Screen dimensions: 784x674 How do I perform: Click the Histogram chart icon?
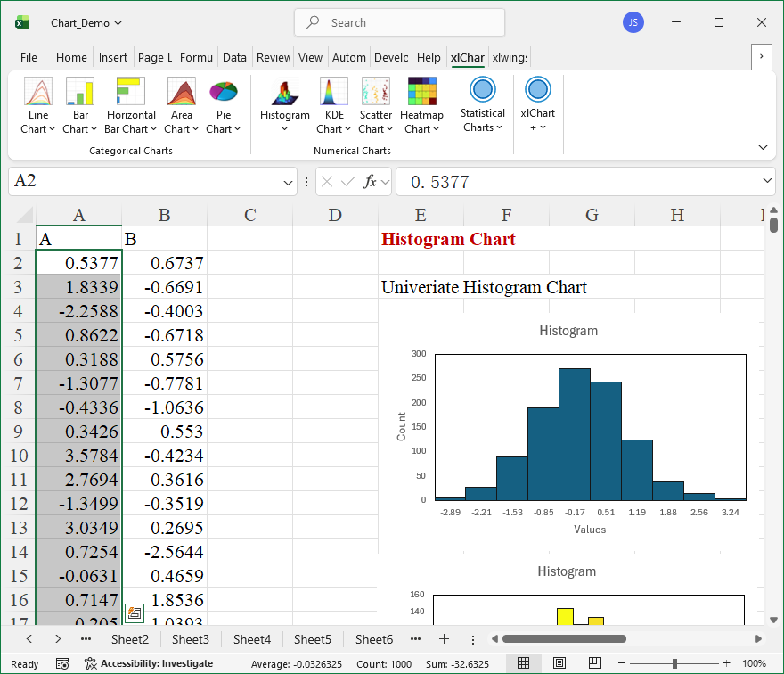284,93
